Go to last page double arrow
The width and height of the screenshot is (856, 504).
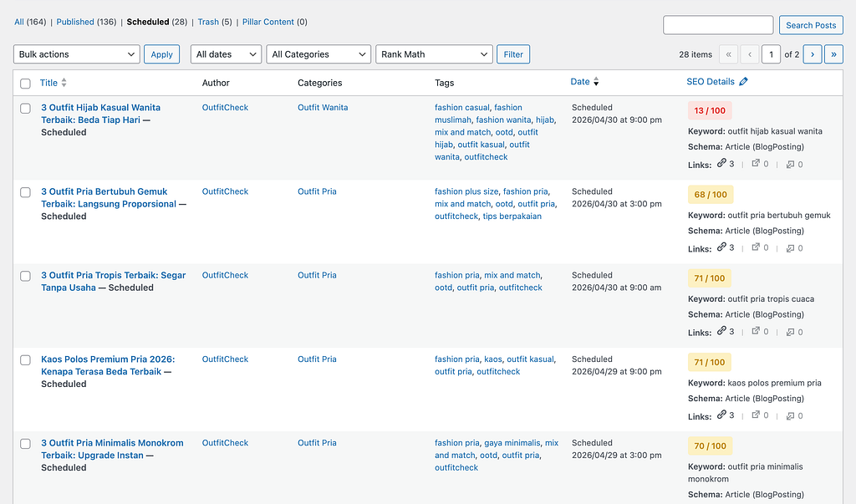(833, 54)
